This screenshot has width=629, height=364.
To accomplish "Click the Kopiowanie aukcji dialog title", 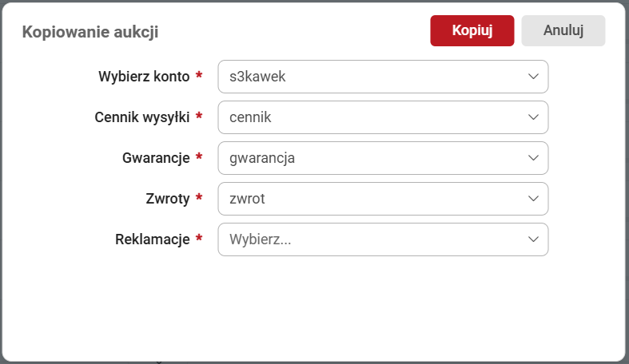I will coord(90,32).
